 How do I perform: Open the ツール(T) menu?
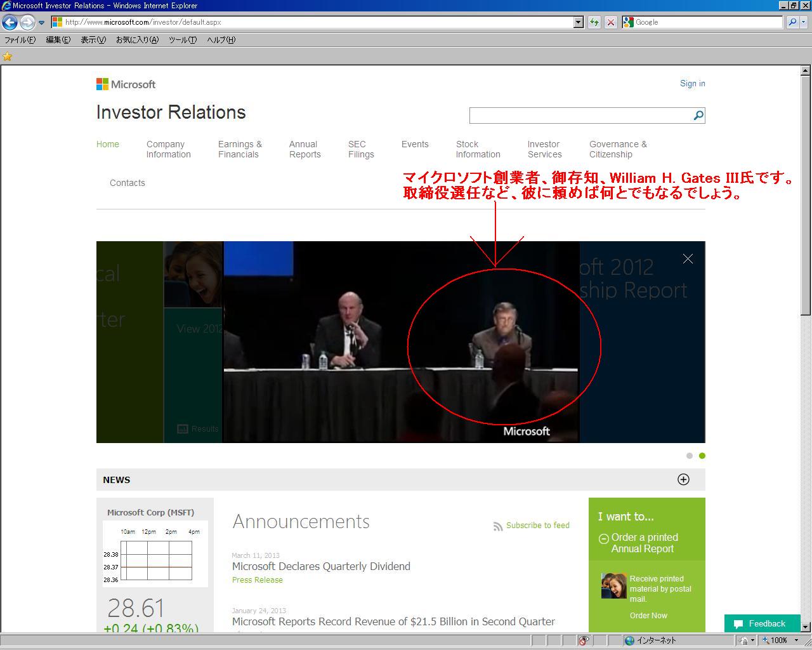coord(183,40)
